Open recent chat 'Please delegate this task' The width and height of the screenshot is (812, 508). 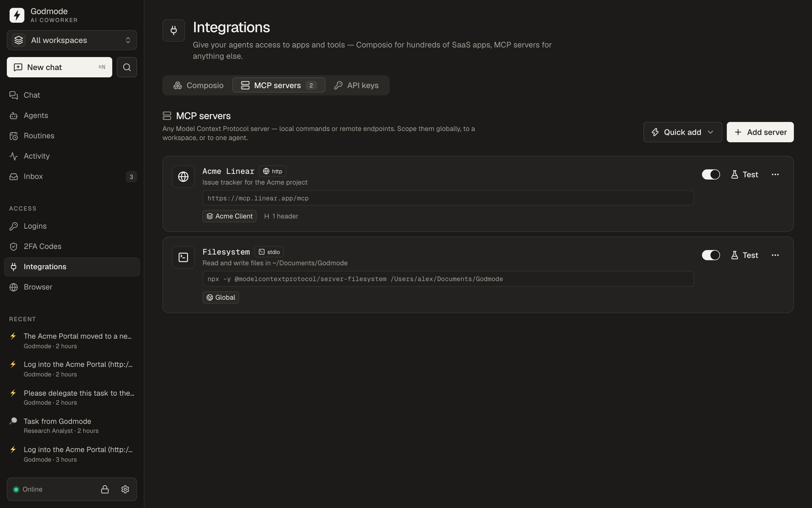tap(72, 397)
